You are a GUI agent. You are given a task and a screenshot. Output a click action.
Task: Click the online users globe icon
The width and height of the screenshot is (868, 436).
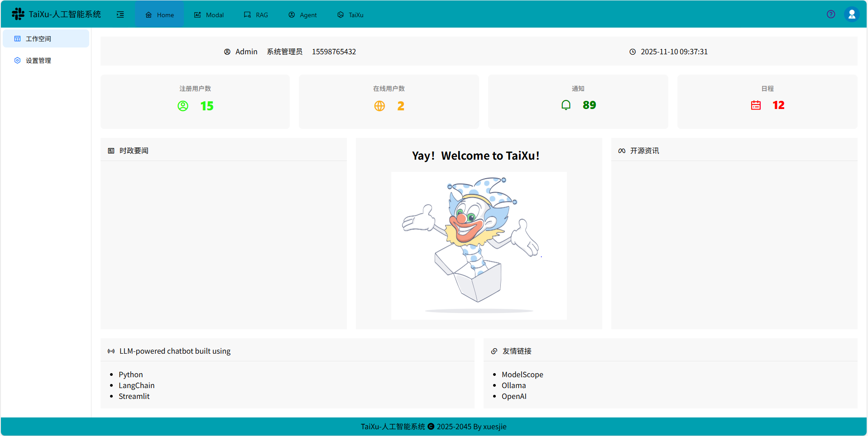coord(379,106)
